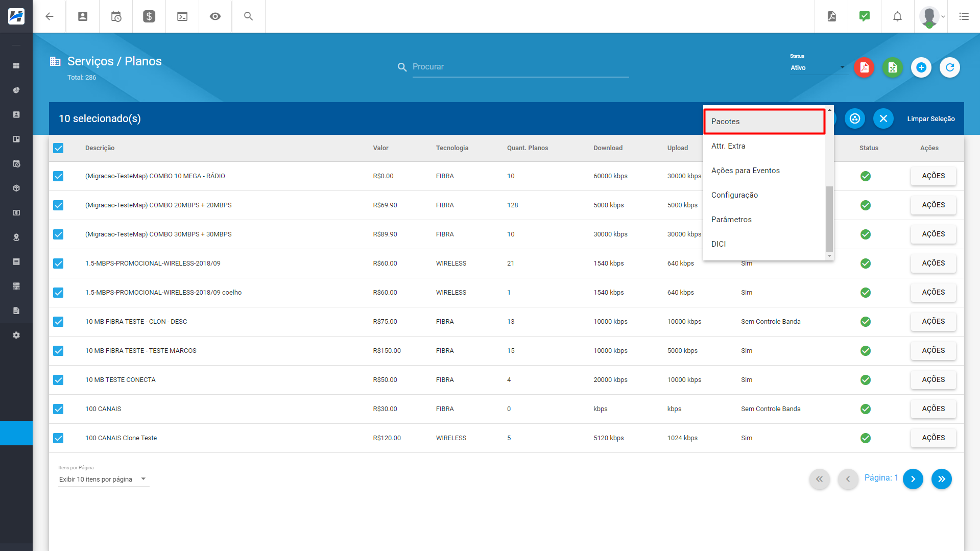
Task: Add new plan with plus button
Action: tap(921, 67)
